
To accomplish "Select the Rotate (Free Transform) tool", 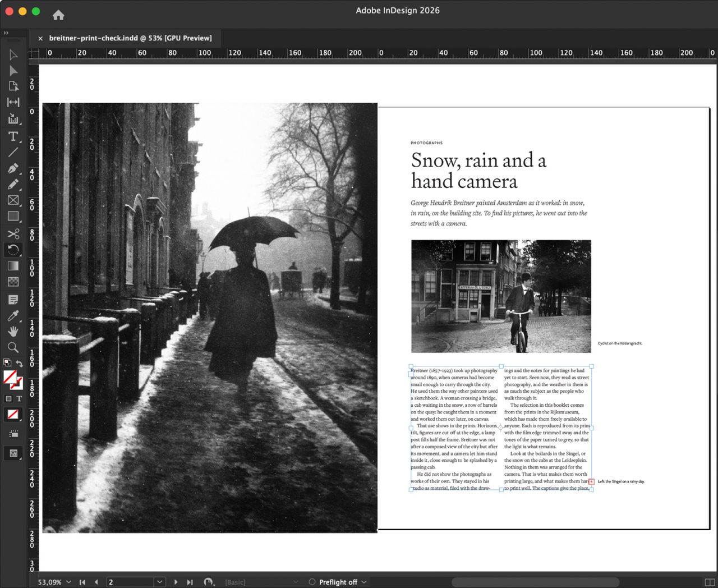I will [13, 250].
